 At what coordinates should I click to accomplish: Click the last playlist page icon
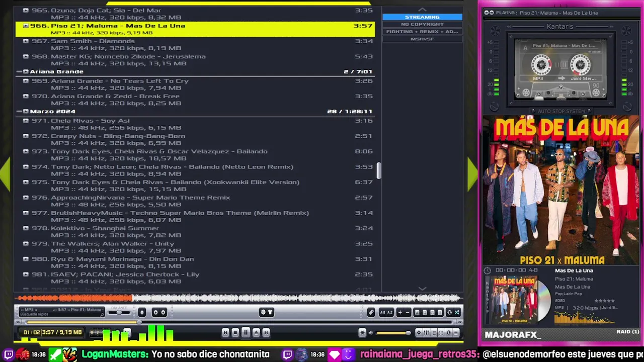point(440,312)
